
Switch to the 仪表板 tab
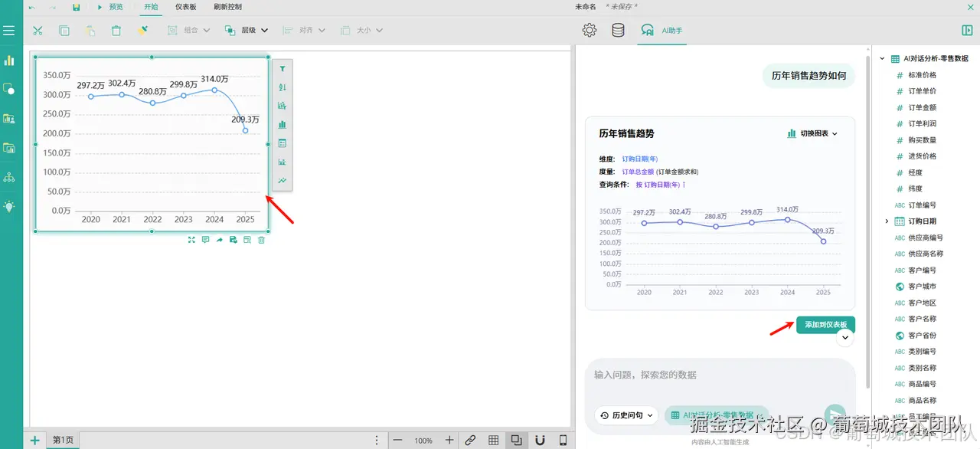(186, 7)
